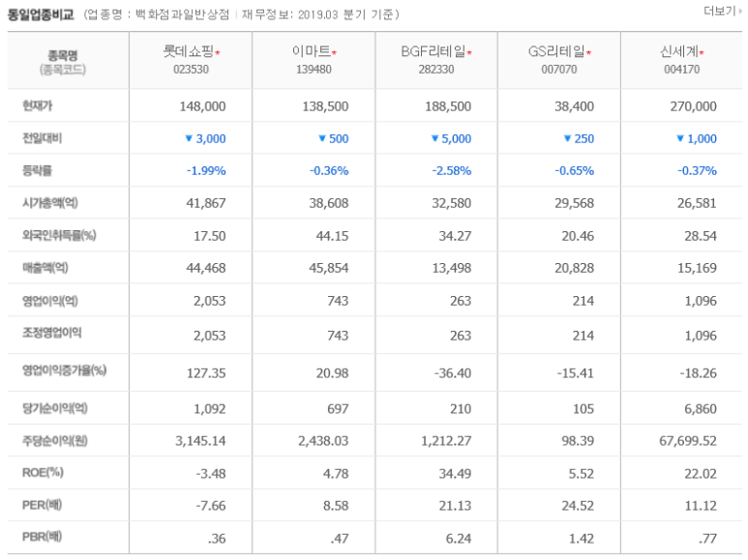Viewport: 748px width, 560px height.
Task: Click sales value 45,854
Action: 329,268
